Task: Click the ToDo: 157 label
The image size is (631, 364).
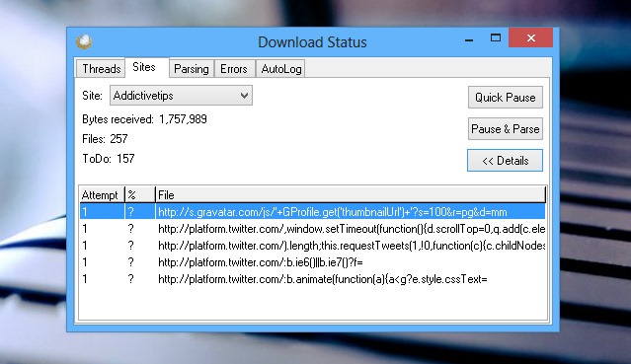Action: click(109, 159)
